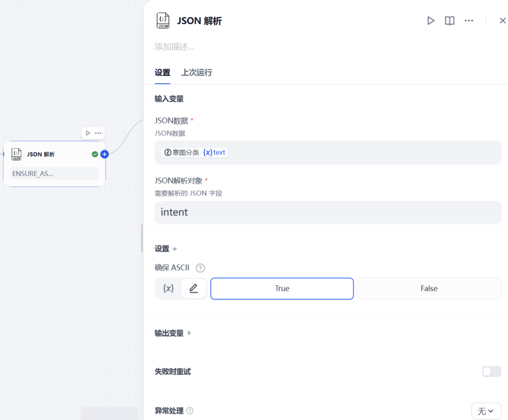This screenshot has height=420, width=508.
Task: Expand the 输出变量 section
Action: point(189,333)
